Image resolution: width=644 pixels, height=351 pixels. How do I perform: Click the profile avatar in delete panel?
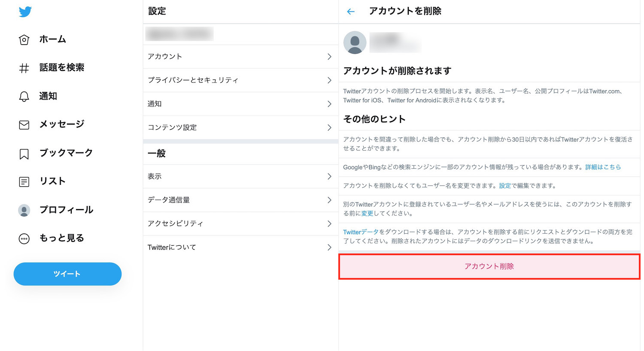tap(355, 43)
